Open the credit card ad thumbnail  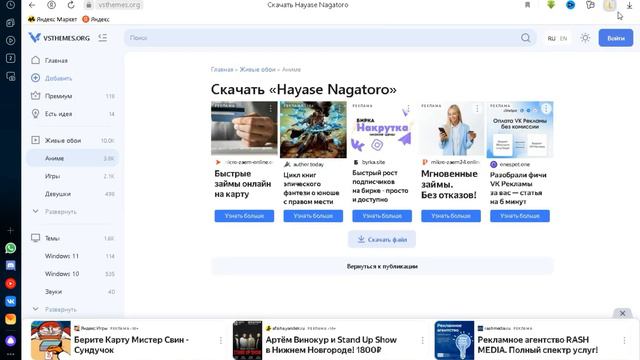tap(244, 128)
